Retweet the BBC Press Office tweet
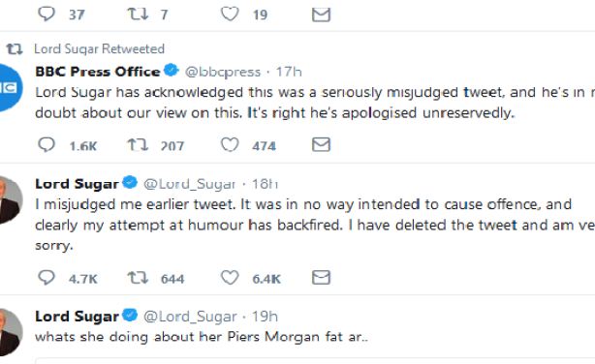 pos(137,145)
